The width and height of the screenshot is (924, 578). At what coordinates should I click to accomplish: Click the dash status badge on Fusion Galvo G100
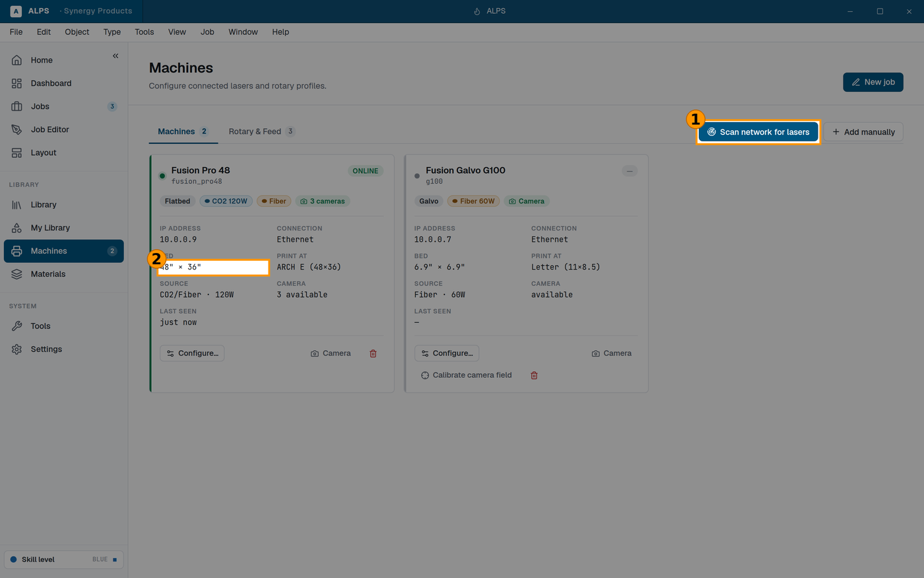(x=630, y=171)
